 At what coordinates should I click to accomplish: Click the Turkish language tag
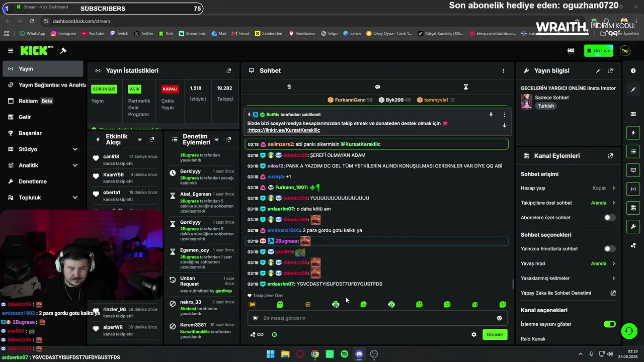pyautogui.click(x=545, y=106)
